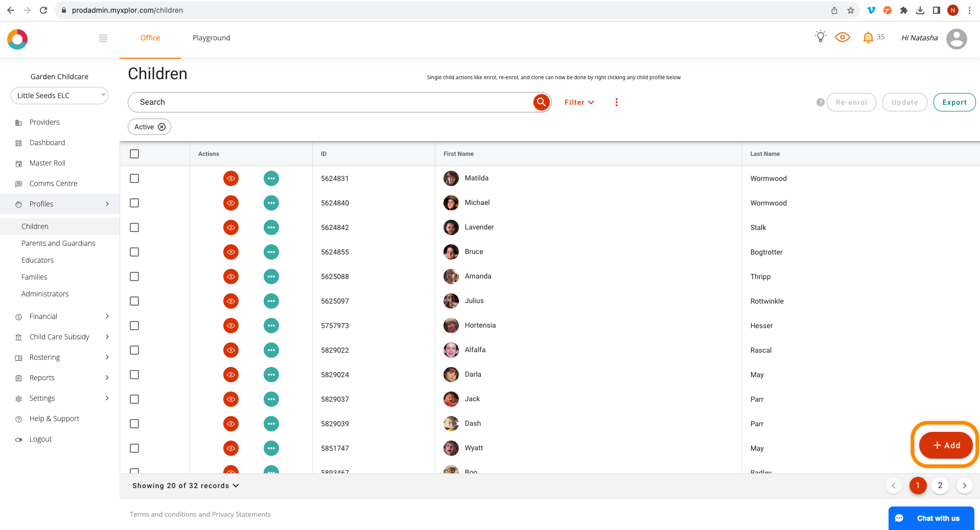
Task: View Bruce Bogtrotter via red eye icon
Action: pos(231,252)
